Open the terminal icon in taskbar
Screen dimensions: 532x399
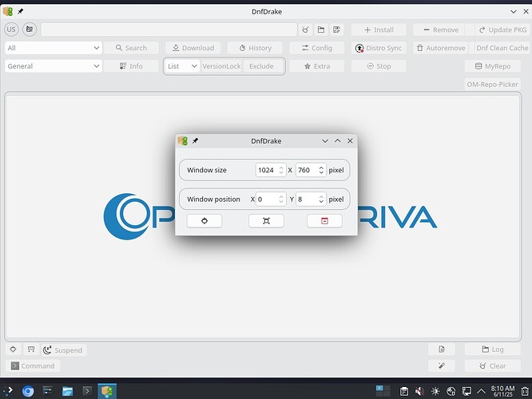(x=87, y=391)
